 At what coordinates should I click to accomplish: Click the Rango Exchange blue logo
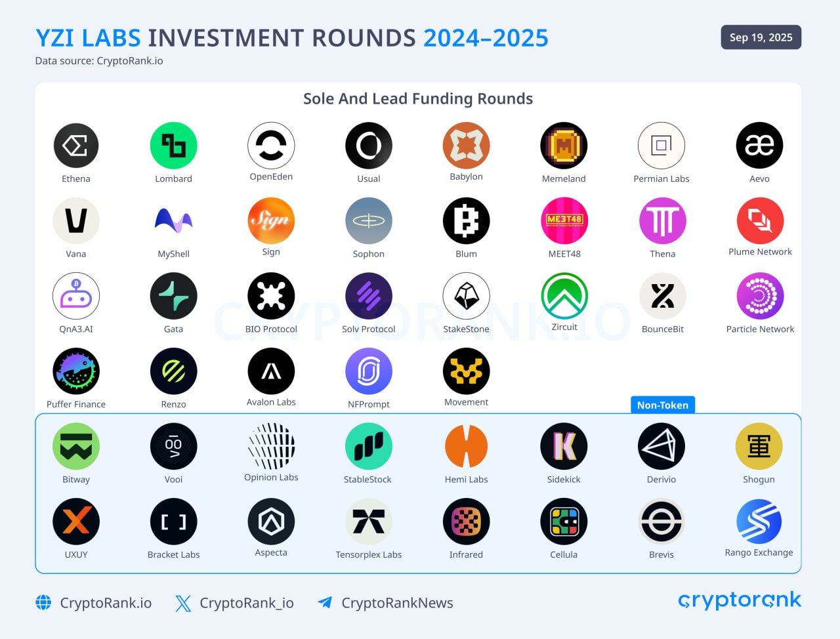pos(759,522)
